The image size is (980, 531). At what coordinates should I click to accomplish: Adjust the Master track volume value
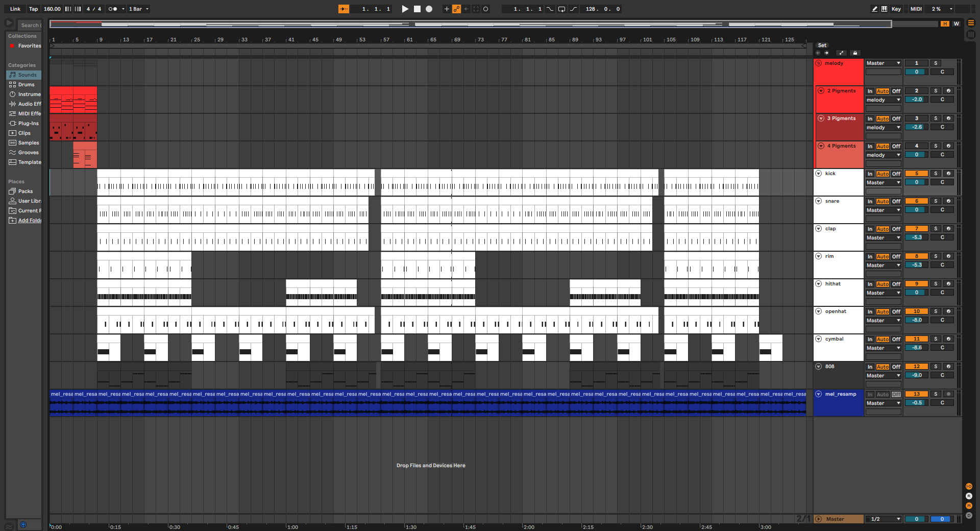point(916,519)
